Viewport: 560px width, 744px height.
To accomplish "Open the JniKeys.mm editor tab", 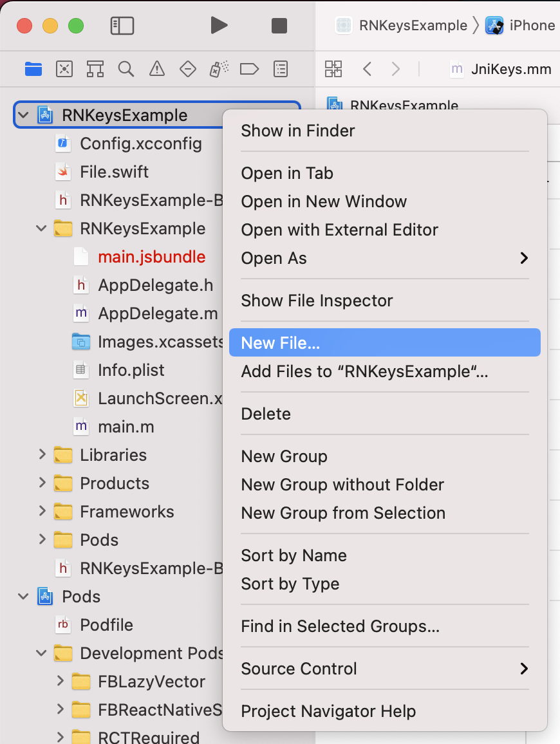I will (x=501, y=70).
